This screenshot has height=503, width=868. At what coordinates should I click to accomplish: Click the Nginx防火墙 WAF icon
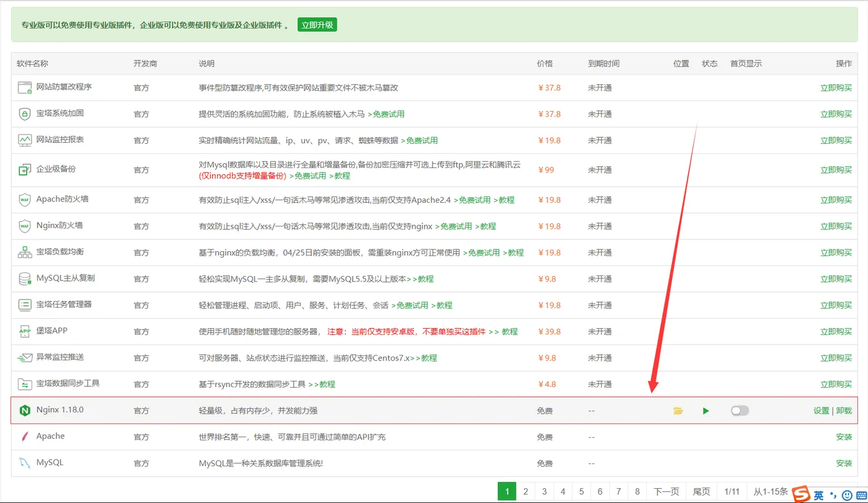tap(25, 226)
